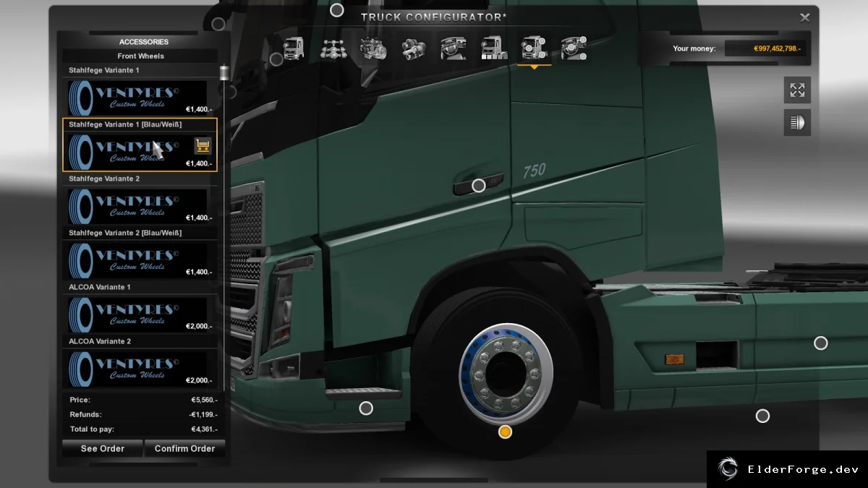Select the interior accessories category icon
868x488 pixels.
point(574,48)
